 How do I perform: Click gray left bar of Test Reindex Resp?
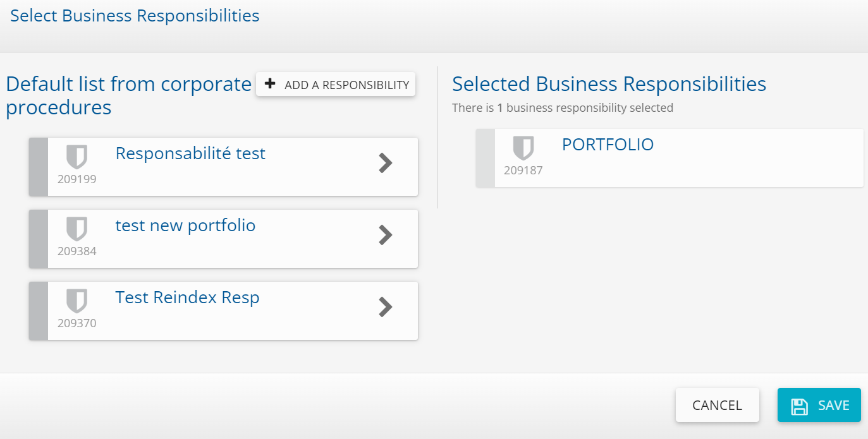[39, 311]
